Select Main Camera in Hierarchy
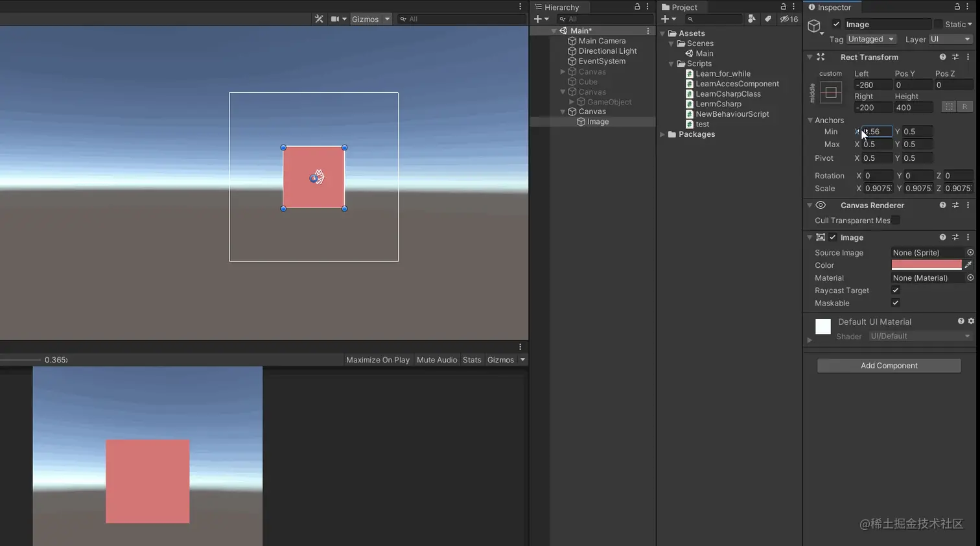This screenshot has width=980, height=546. point(602,41)
